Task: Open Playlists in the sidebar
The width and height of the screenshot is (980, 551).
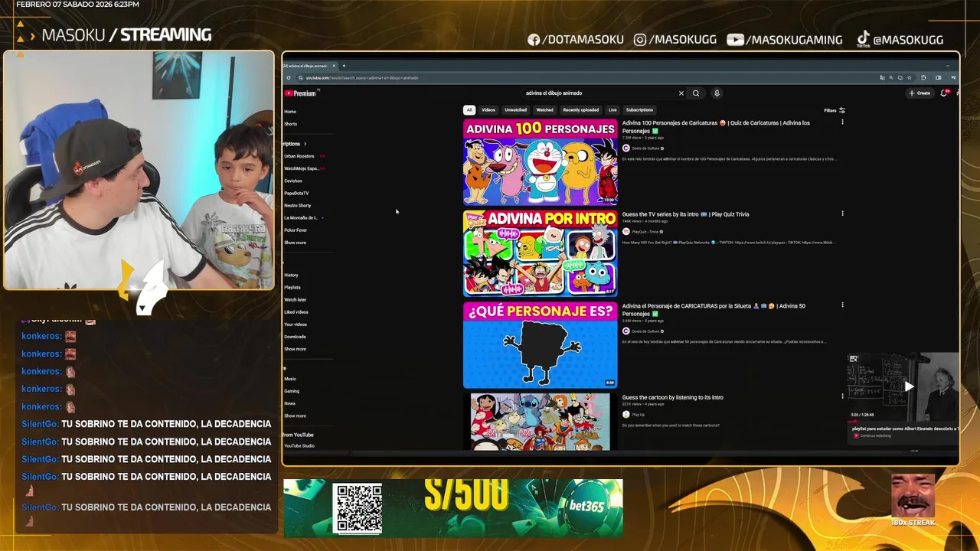Action: (x=292, y=287)
